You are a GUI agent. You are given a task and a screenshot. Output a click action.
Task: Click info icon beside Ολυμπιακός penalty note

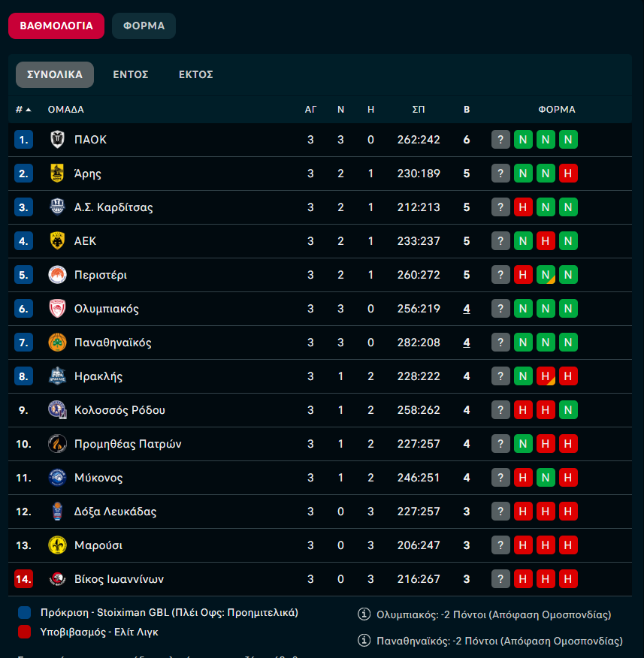tap(364, 614)
